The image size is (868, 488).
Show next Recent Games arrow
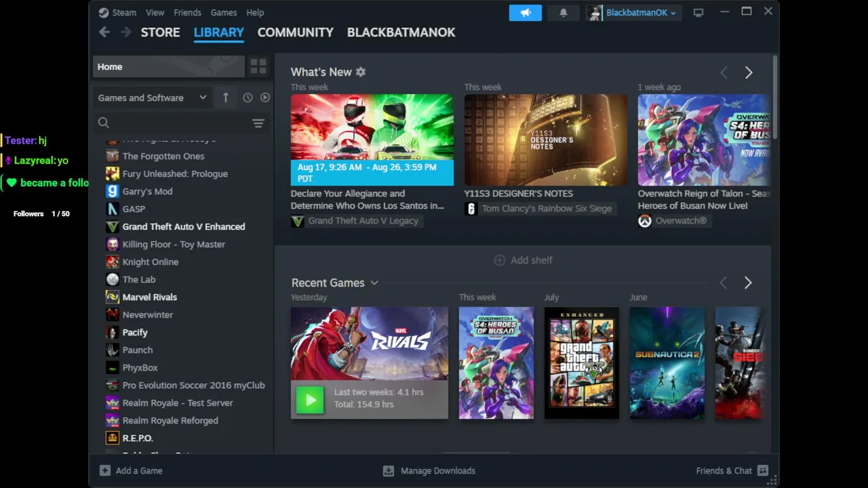[748, 283]
